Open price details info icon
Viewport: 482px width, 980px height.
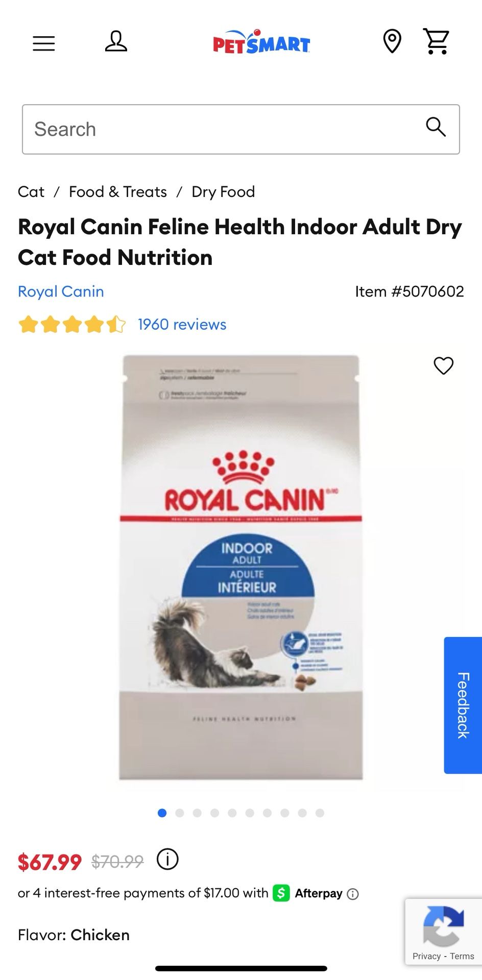click(167, 859)
